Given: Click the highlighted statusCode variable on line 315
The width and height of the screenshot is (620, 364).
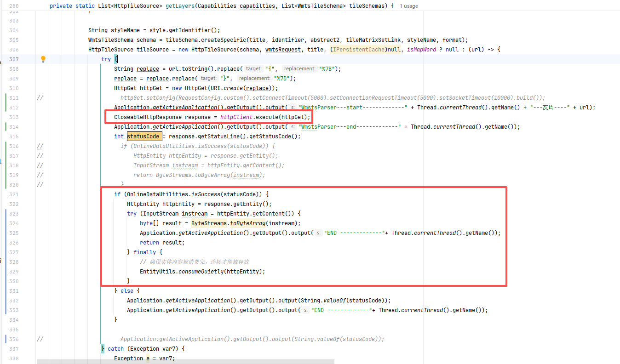Looking at the screenshot, I should [143, 136].
